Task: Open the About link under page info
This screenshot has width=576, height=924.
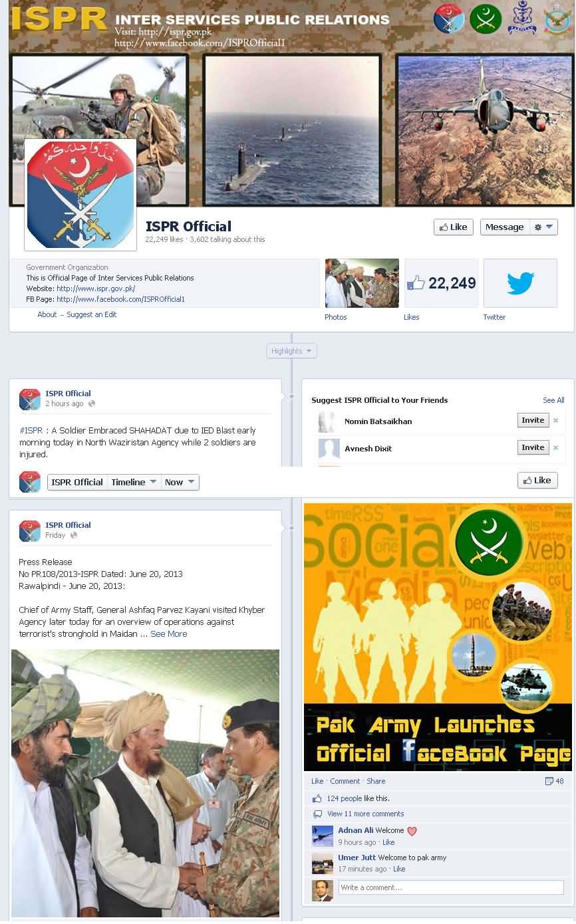Action: (47, 314)
